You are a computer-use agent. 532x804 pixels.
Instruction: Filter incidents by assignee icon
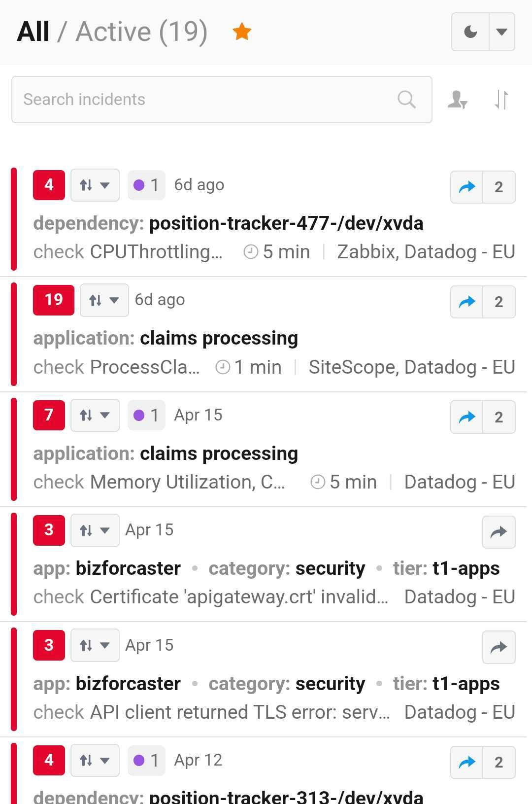[457, 100]
